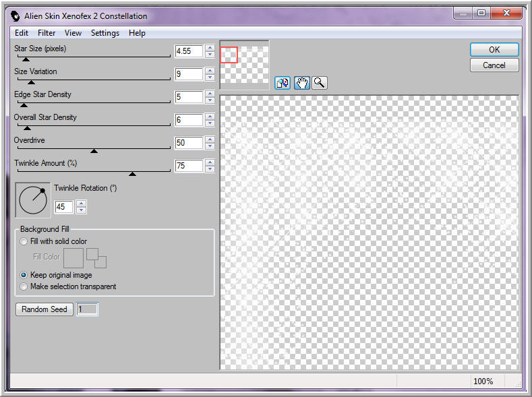The image size is (532, 397).
Task: Click the Overdrive slider handle
Action: [94, 151]
